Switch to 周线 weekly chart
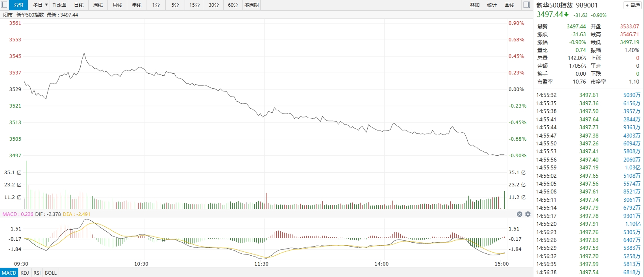 point(98,5)
